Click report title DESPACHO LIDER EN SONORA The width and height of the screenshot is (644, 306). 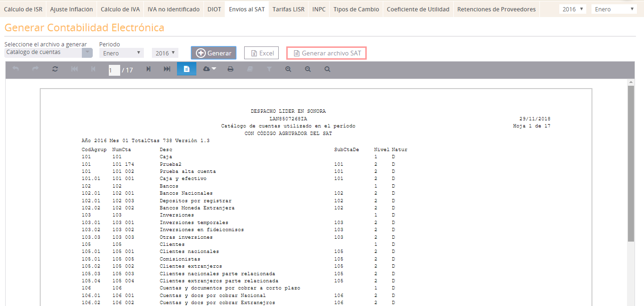tap(288, 111)
